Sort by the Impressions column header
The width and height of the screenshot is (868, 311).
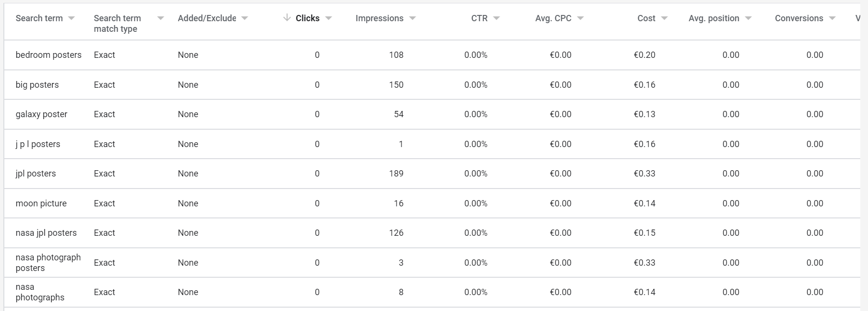[379, 18]
